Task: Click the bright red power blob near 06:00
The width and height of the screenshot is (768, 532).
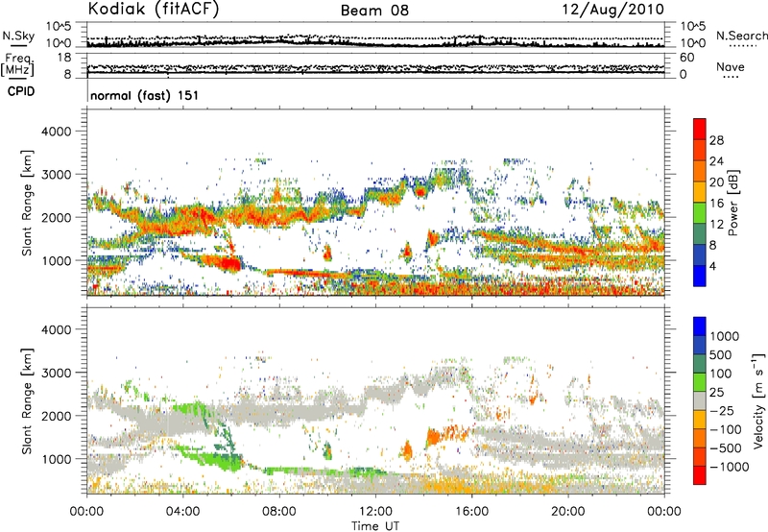Action: pyautogui.click(x=230, y=264)
